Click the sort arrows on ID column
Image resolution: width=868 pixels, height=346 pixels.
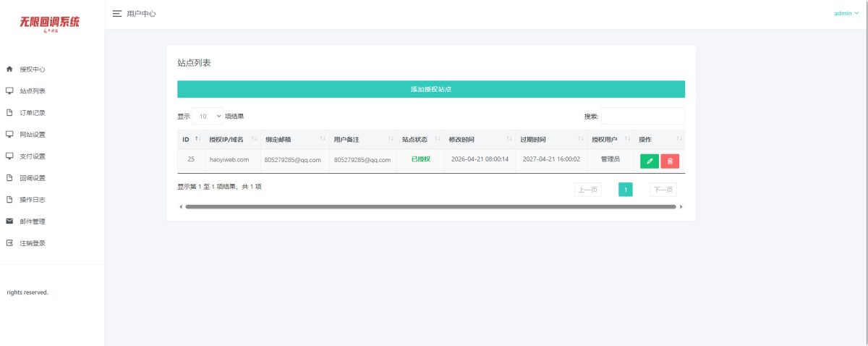(x=197, y=139)
